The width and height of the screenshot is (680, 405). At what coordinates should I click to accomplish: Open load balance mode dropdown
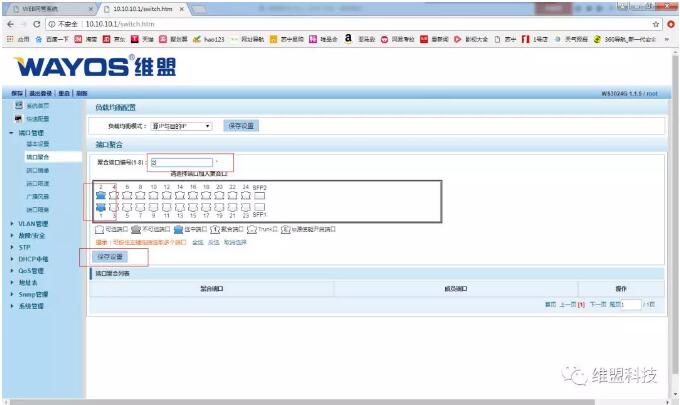click(181, 126)
